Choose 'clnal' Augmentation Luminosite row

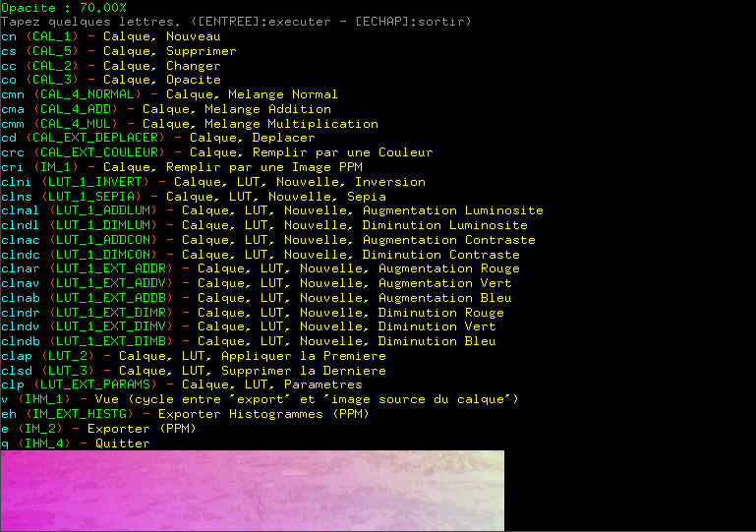(x=272, y=210)
